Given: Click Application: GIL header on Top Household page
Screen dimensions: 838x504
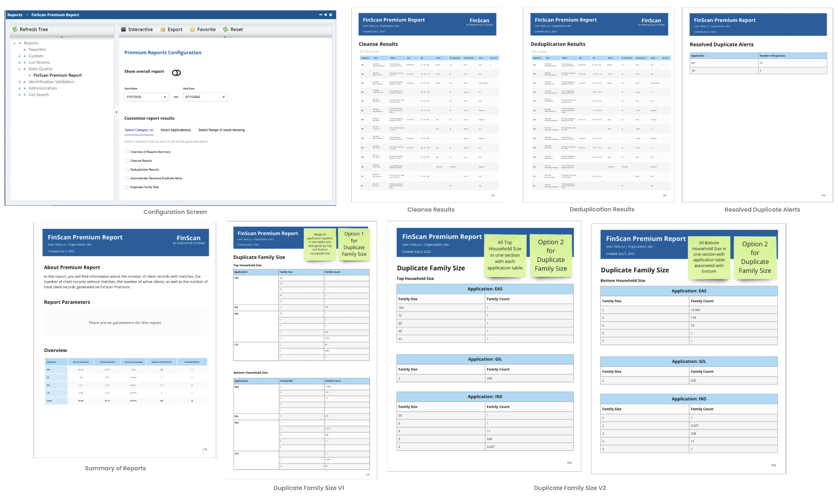Looking at the screenshot, I should [x=485, y=359].
